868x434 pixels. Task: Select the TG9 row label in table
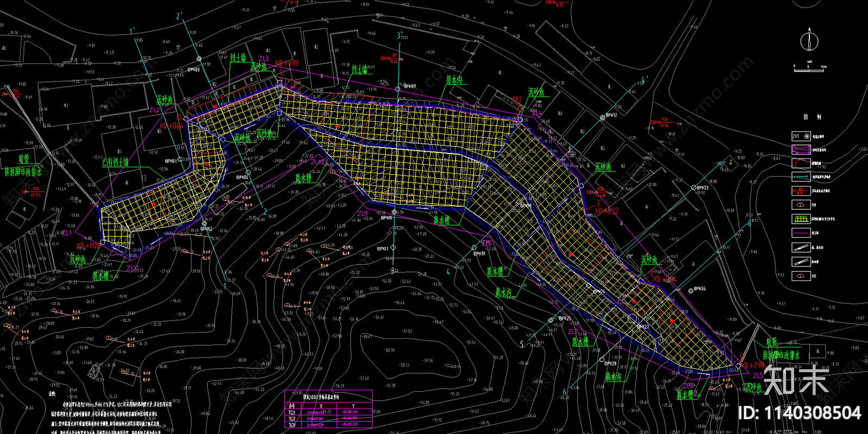click(292, 425)
